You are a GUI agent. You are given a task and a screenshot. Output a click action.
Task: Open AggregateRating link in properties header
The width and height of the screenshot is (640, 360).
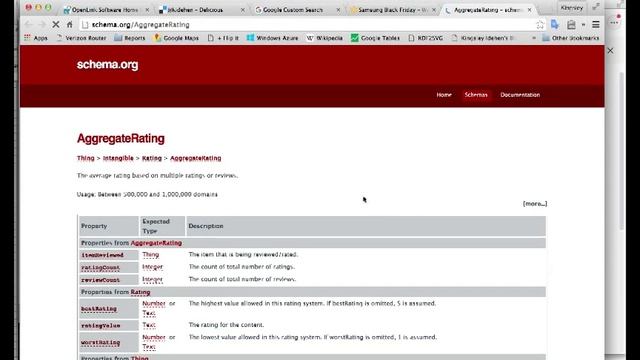pyautogui.click(x=156, y=243)
